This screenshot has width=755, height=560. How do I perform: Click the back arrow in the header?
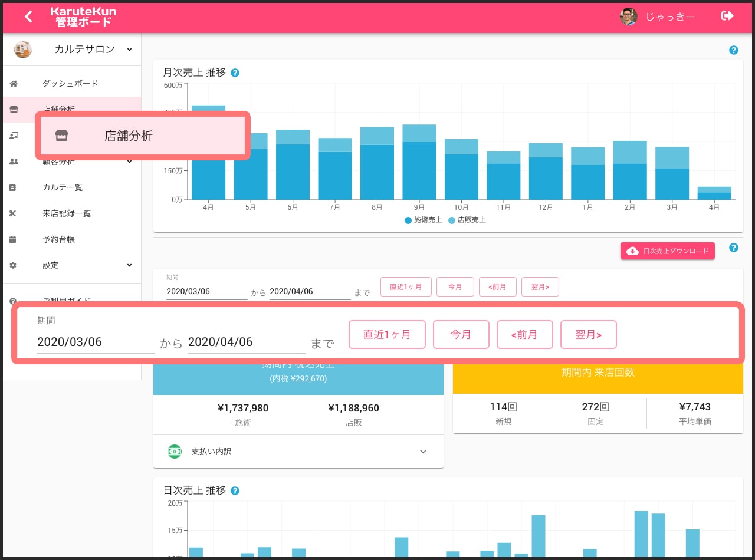click(x=28, y=17)
